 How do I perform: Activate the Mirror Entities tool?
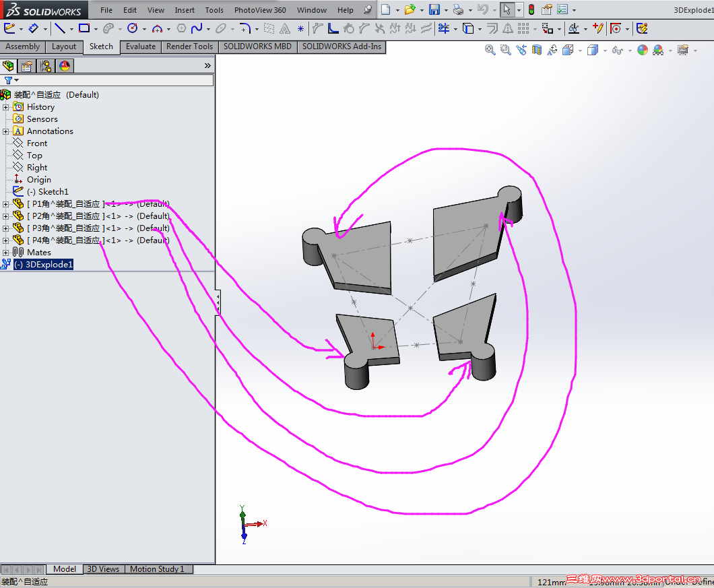(508, 29)
